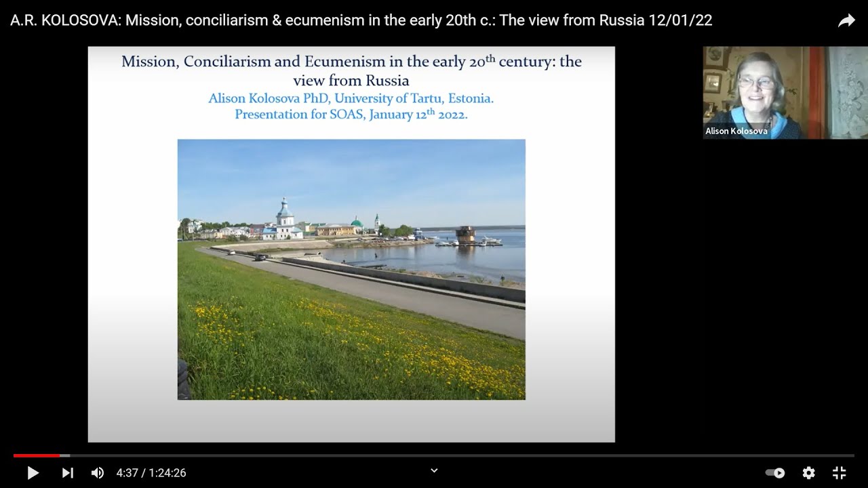Expand the chevron below the video

click(x=434, y=470)
